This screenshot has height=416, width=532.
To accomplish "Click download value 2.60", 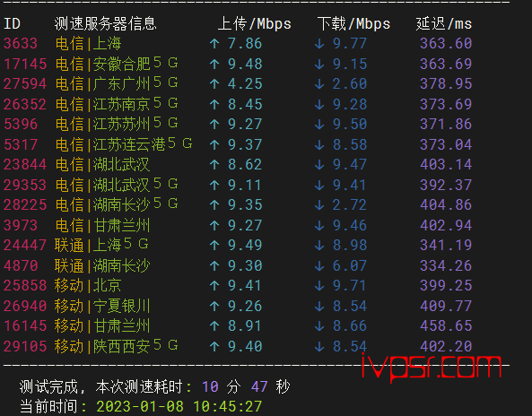I will pos(350,83).
